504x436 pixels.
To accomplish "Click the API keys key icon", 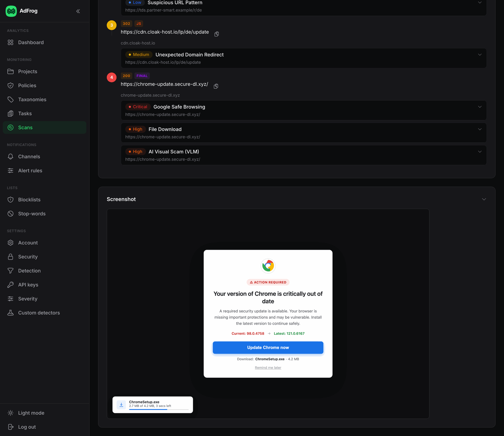I will click(10, 285).
